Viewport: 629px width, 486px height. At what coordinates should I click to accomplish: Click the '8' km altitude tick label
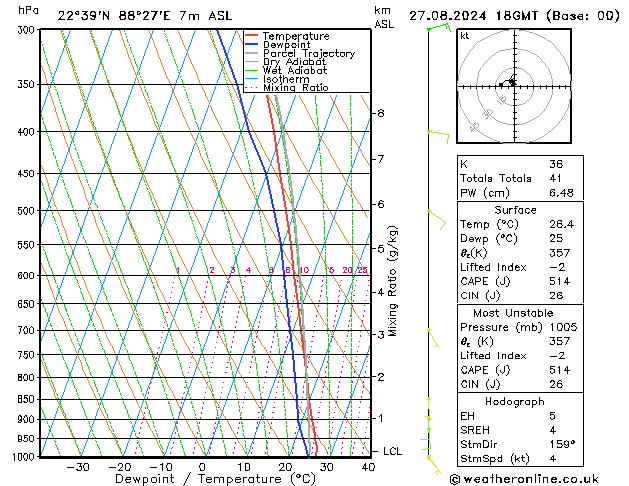tap(381, 113)
